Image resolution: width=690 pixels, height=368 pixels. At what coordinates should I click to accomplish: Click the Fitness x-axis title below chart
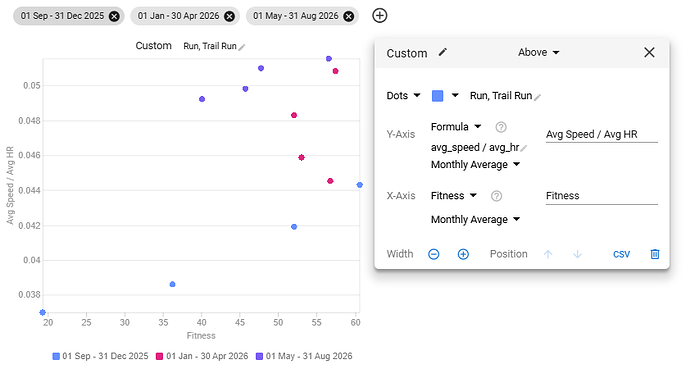tap(201, 335)
